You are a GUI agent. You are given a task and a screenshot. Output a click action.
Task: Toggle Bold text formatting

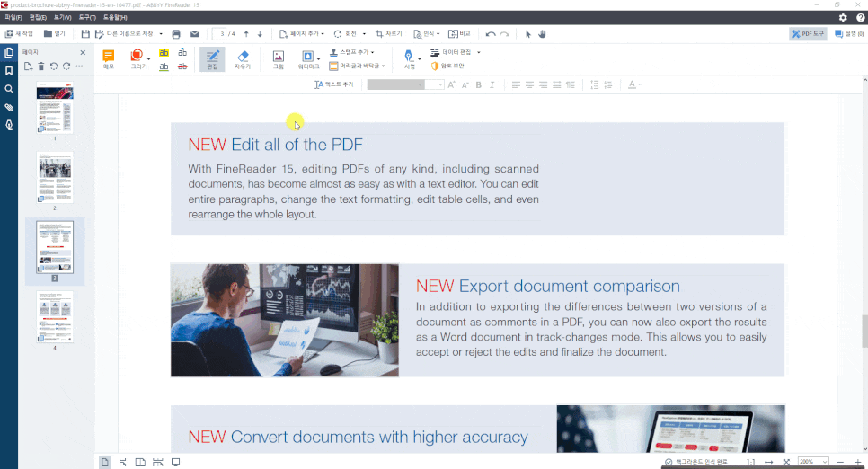(x=478, y=84)
